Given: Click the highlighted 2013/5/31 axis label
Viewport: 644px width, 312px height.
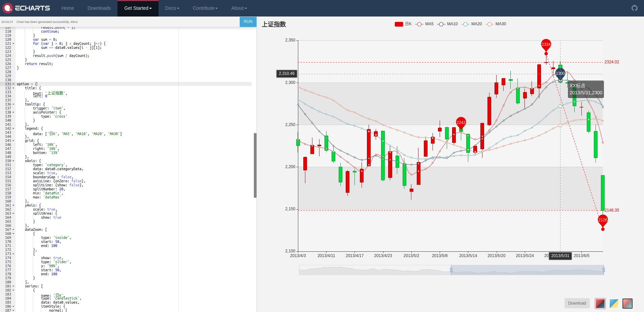Looking at the screenshot, I should tap(560, 256).
